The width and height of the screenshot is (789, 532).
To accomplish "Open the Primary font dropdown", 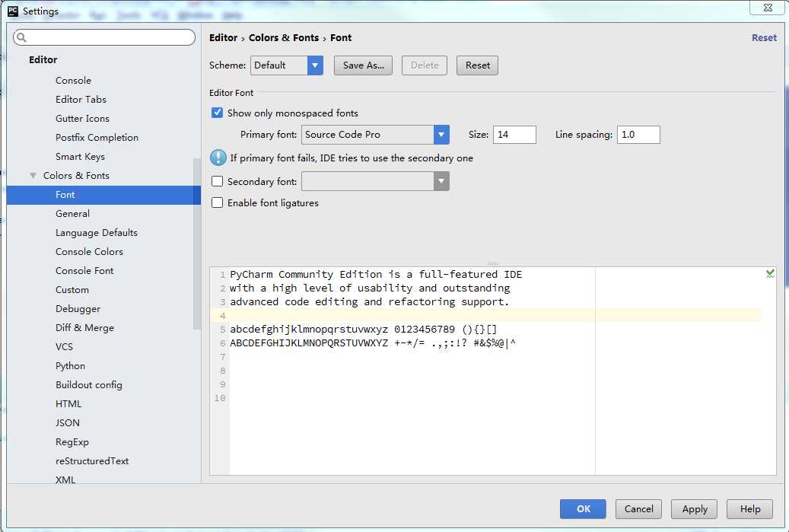I will tap(441, 135).
